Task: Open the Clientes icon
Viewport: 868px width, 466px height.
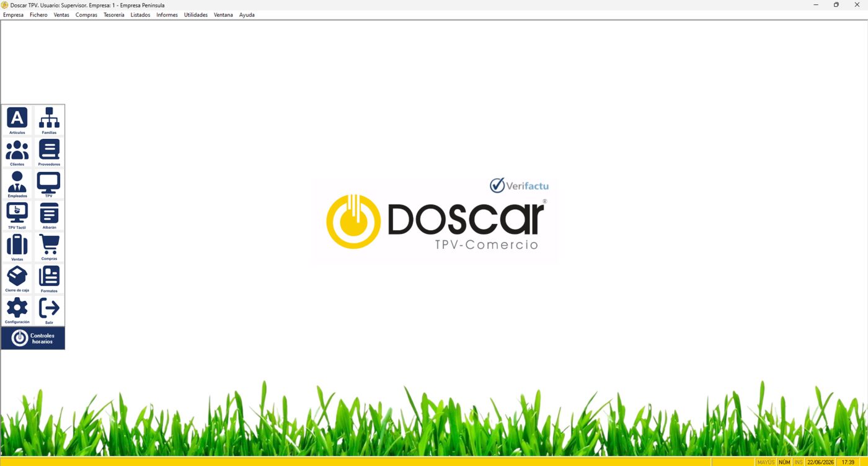Action: click(17, 152)
